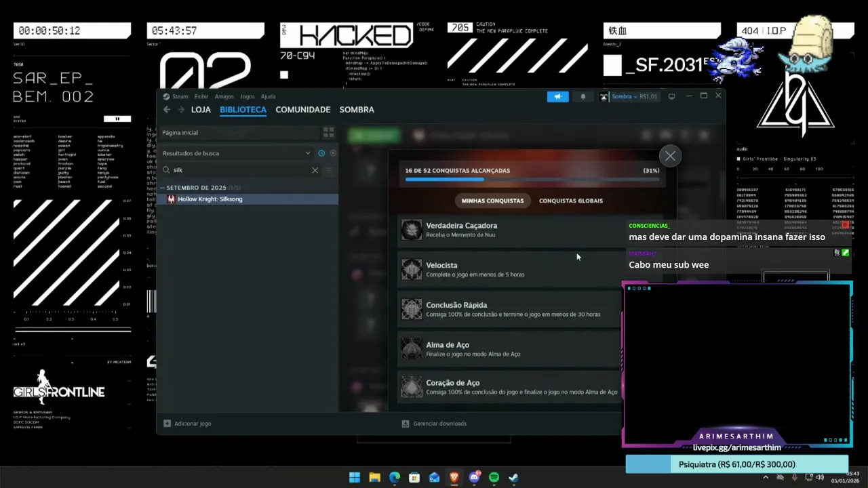
Task: Click livepix.gg/arimesarthim link text
Action: [736, 448]
